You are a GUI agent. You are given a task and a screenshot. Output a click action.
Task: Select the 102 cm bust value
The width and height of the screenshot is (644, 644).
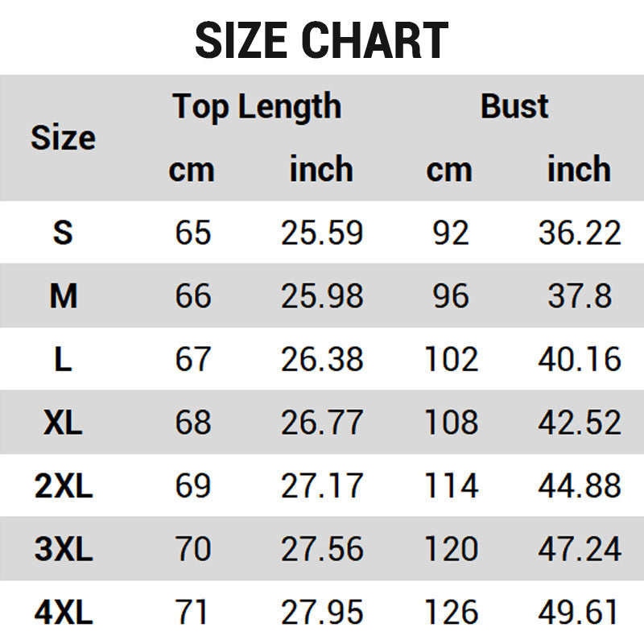coord(451,359)
